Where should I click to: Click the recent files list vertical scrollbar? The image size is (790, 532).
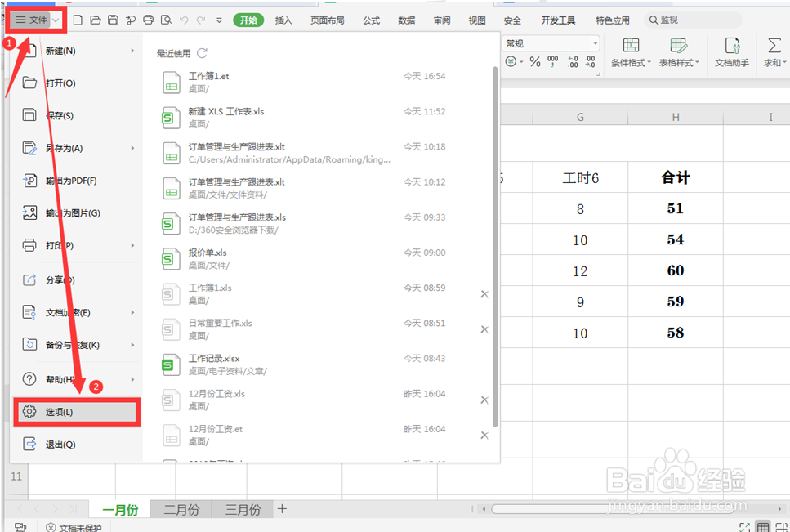(x=495, y=247)
